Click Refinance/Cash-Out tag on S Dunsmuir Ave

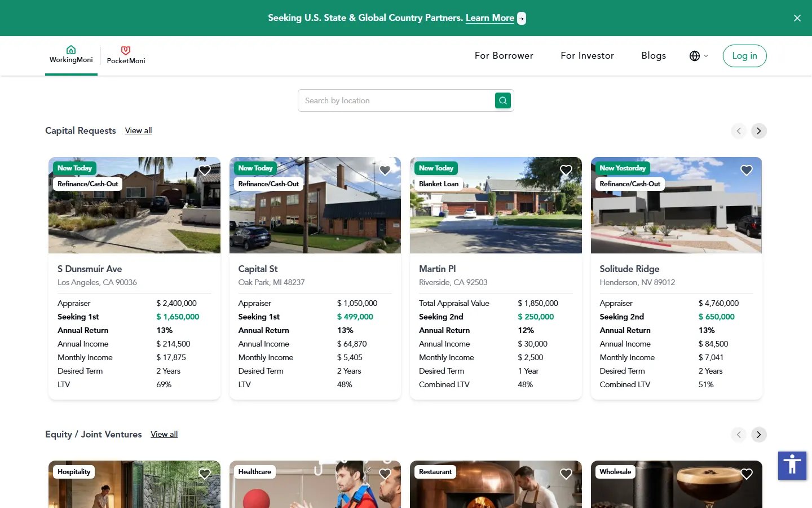[87, 184]
